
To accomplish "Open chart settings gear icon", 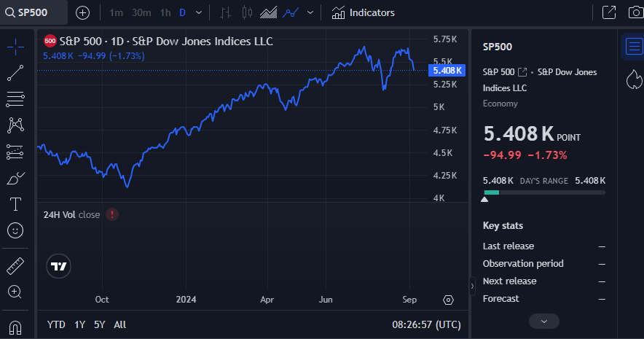I will coord(448,300).
